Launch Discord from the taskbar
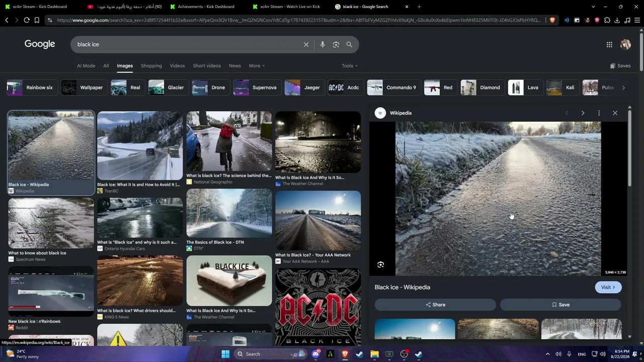The image size is (644, 362). tap(315, 354)
